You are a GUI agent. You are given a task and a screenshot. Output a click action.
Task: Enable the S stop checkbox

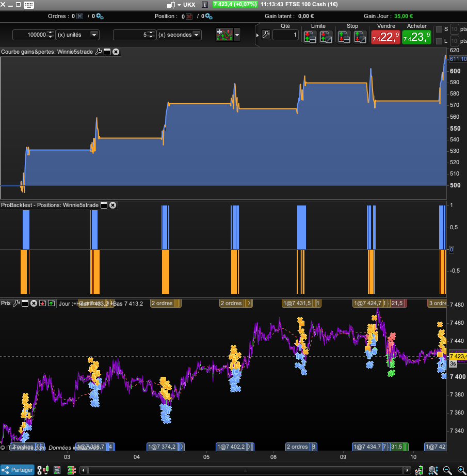point(439,29)
